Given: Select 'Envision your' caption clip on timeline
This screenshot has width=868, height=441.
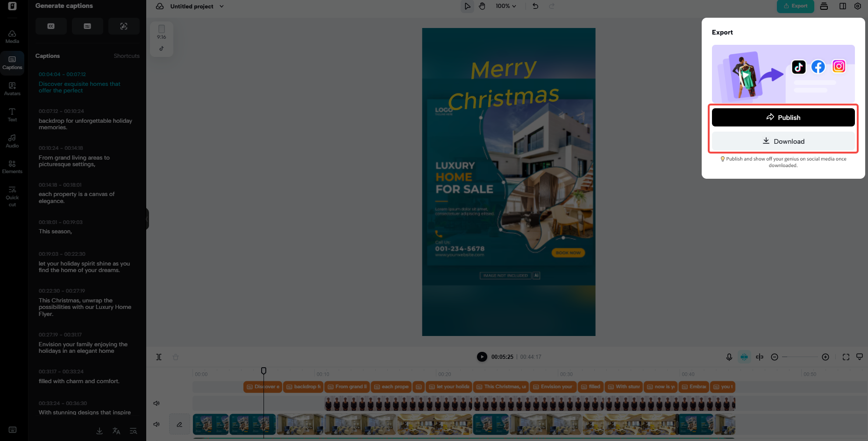Looking at the screenshot, I should point(552,387).
